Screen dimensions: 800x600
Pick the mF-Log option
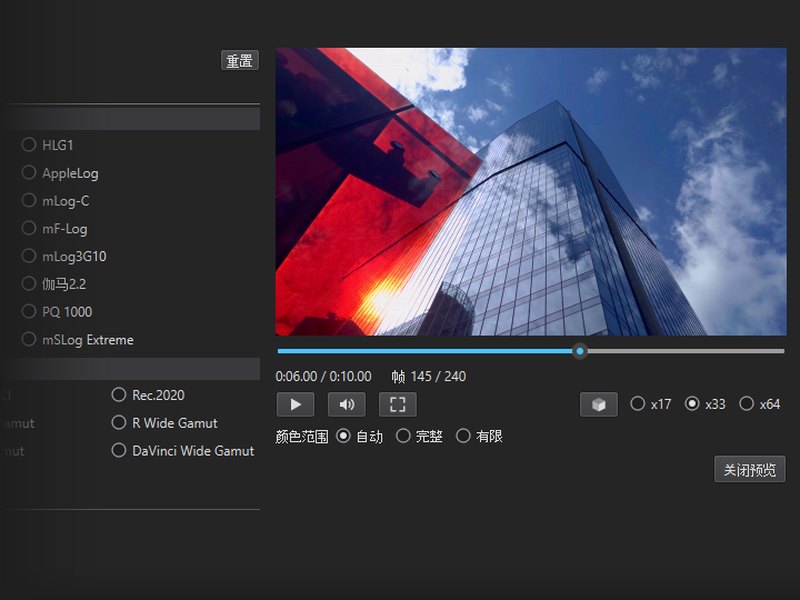coord(29,228)
